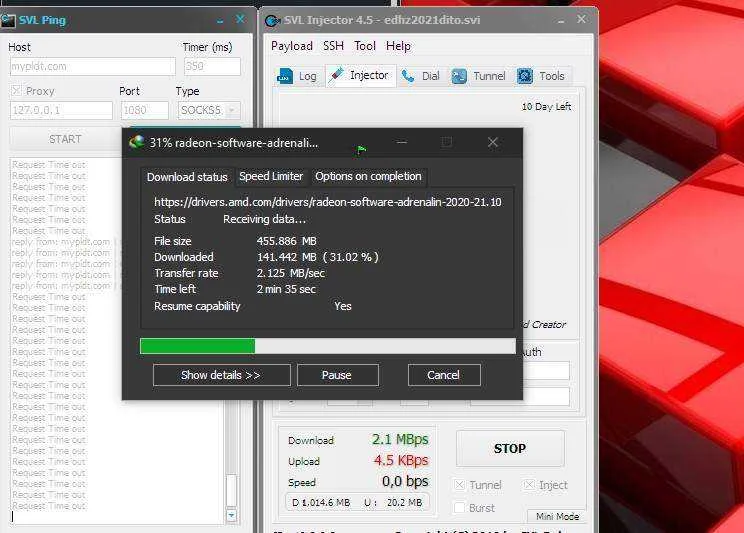
Task: Click the SVL Injector window title icon
Action: (x=272, y=20)
